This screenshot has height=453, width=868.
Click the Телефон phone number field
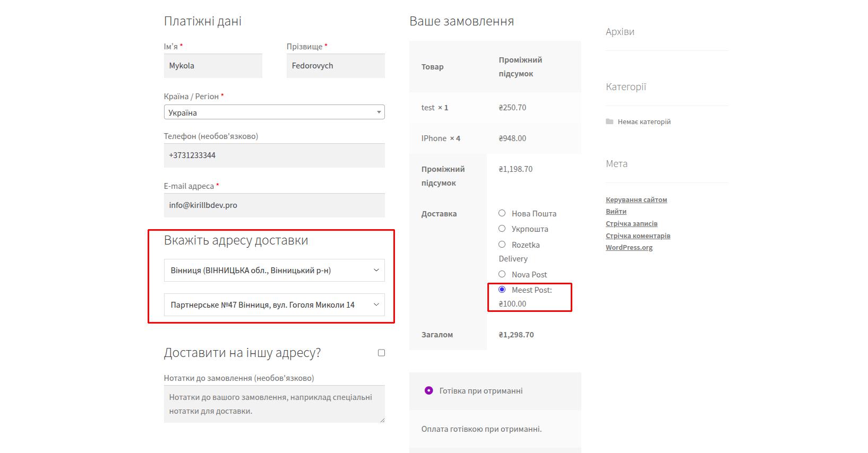point(274,155)
